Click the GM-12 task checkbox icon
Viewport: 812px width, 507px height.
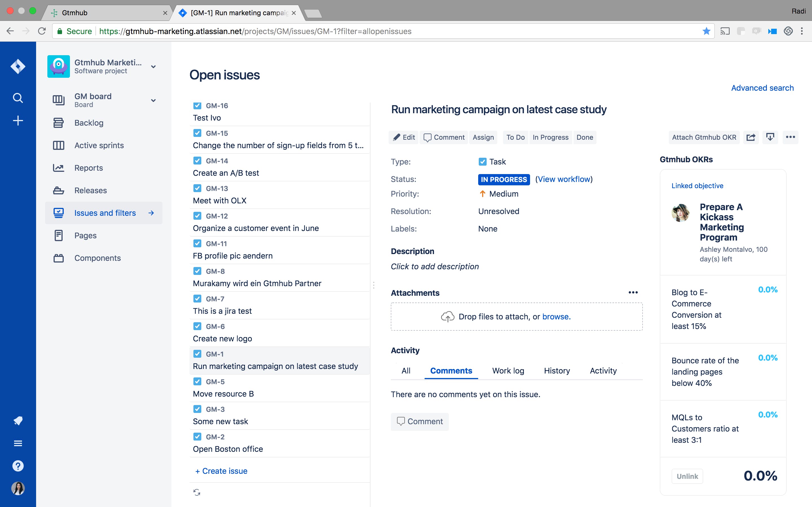tap(197, 216)
